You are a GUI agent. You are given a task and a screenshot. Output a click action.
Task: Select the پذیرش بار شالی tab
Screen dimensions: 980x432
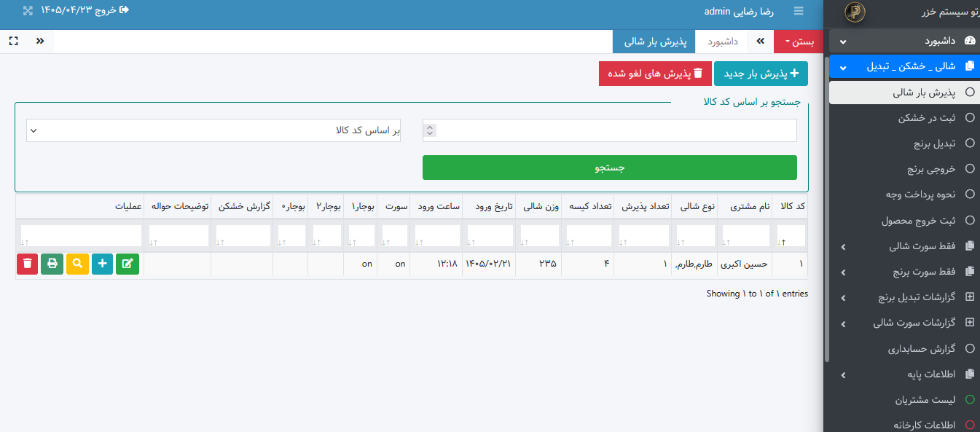(x=655, y=42)
